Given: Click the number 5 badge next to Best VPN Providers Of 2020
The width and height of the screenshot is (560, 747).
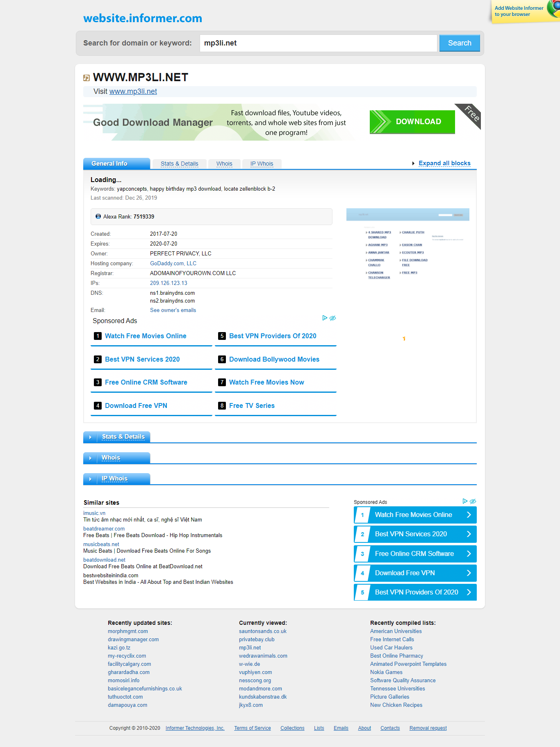Looking at the screenshot, I should (x=222, y=336).
